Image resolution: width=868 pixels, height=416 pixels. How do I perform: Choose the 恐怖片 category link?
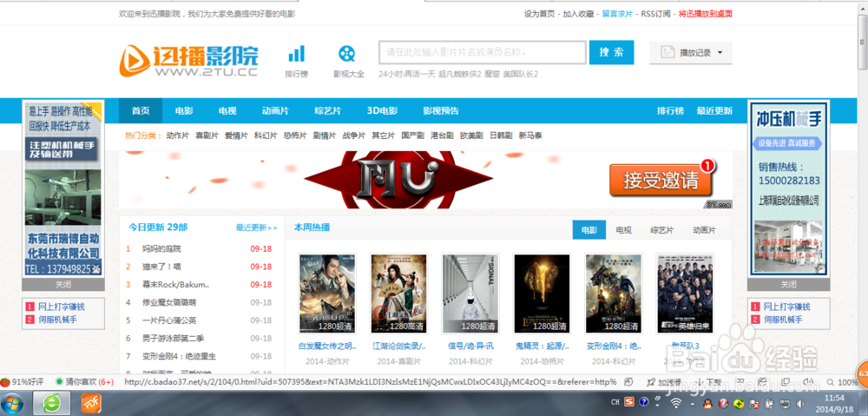click(x=295, y=135)
